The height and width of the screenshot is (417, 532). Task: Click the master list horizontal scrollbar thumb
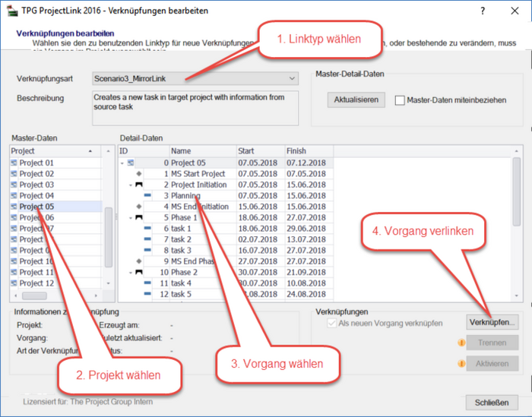click(35, 295)
